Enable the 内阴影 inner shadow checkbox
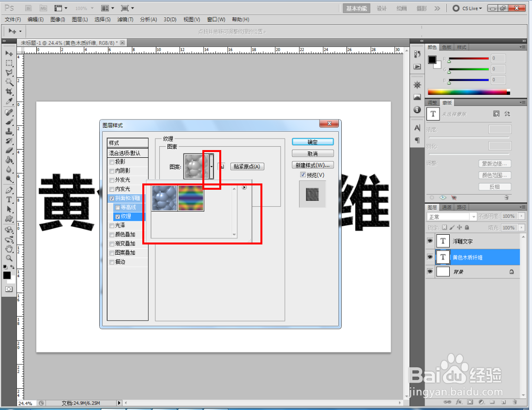This screenshot has height=410, width=532. pos(112,171)
